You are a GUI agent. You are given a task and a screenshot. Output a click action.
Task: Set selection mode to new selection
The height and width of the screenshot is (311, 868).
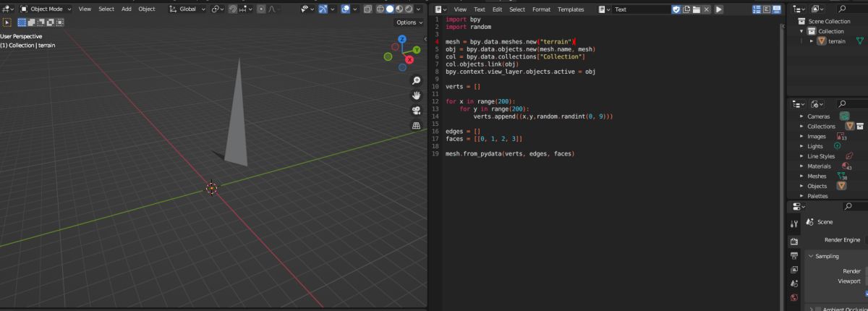pyautogui.click(x=22, y=22)
